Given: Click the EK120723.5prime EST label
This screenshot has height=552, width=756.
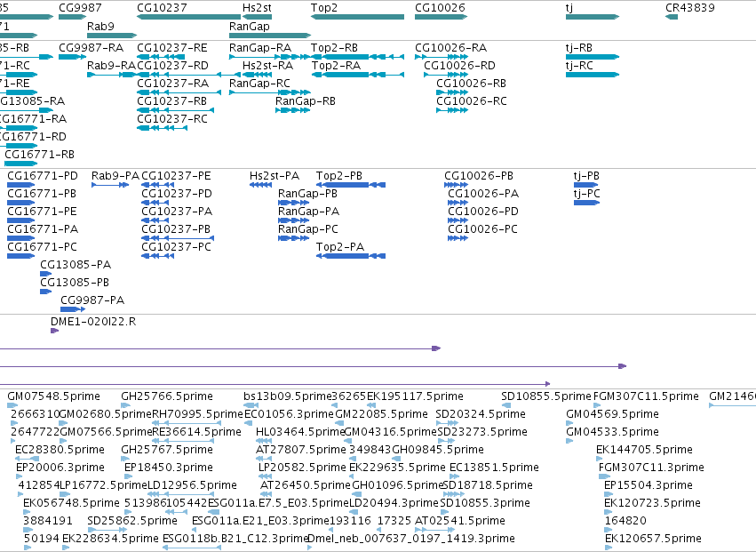Looking at the screenshot, I should coord(652,504).
